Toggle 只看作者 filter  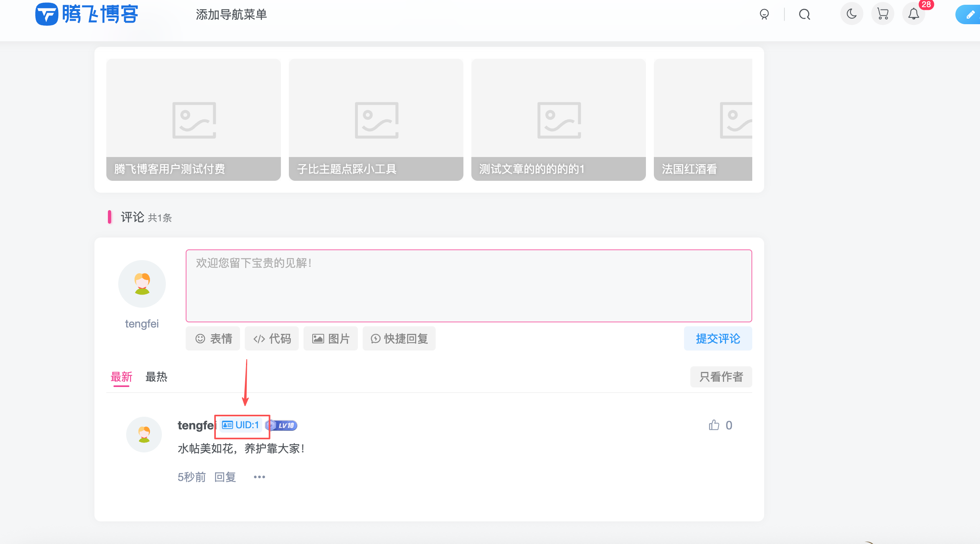(x=721, y=377)
